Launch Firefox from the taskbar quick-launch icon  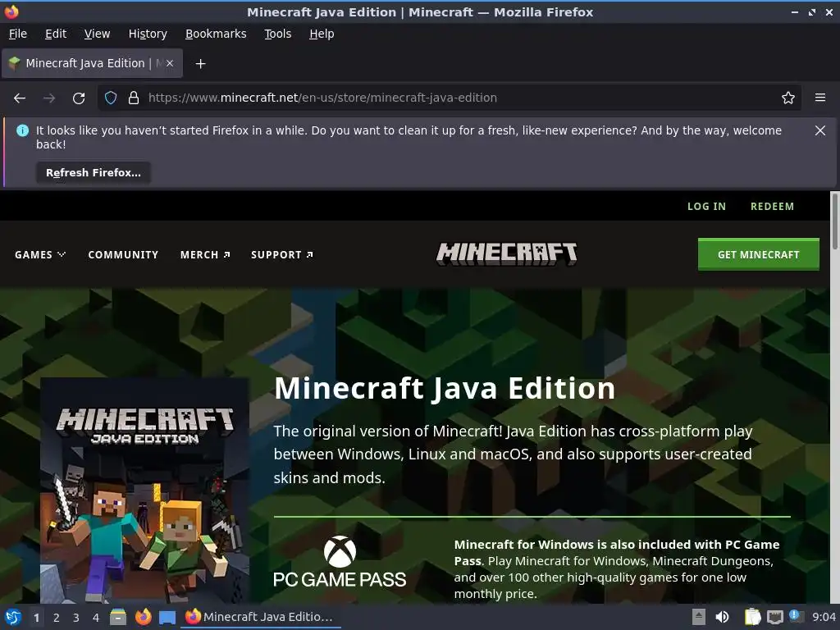click(x=143, y=617)
